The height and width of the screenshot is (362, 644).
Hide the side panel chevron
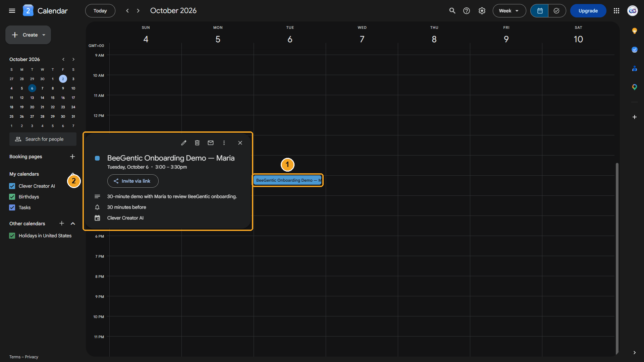pos(635,353)
